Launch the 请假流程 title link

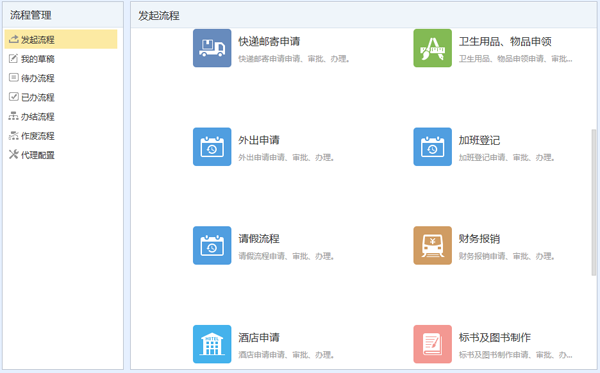(x=259, y=239)
